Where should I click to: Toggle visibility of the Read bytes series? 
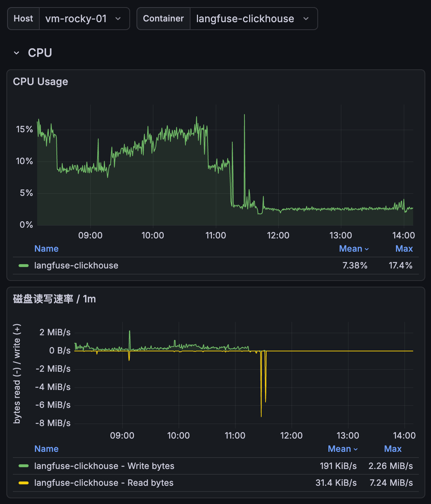click(x=104, y=483)
